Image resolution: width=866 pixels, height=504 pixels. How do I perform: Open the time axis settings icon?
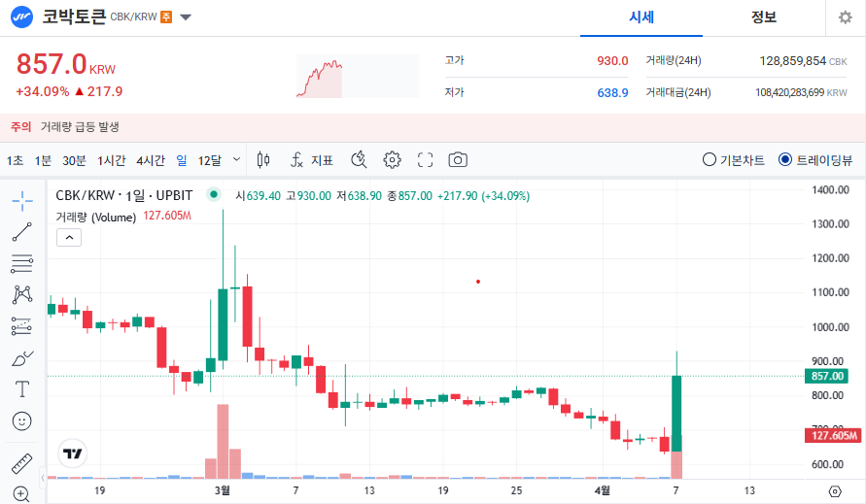pyautogui.click(x=835, y=491)
